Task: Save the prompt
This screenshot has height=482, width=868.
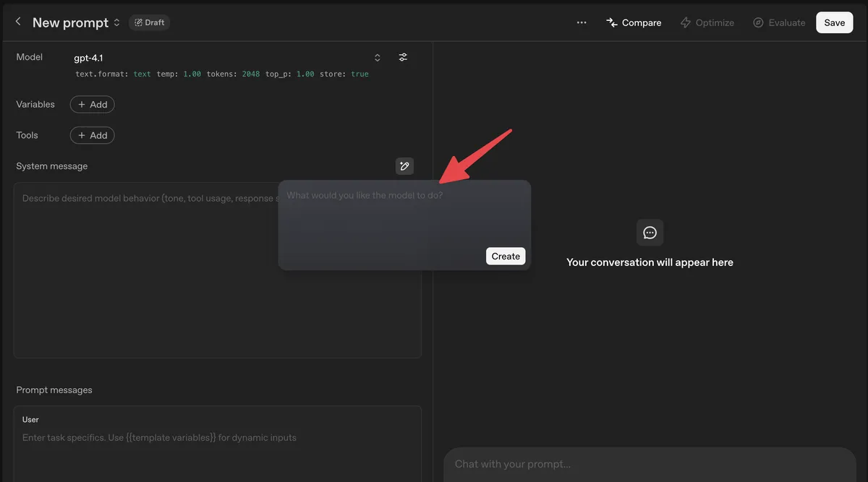Action: point(834,22)
